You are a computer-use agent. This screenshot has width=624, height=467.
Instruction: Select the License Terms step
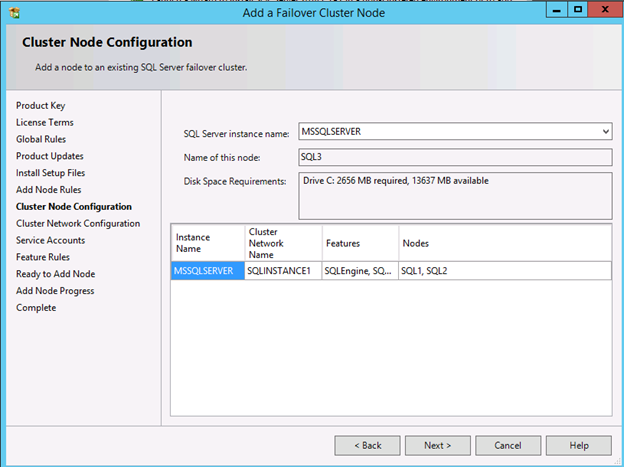point(45,123)
